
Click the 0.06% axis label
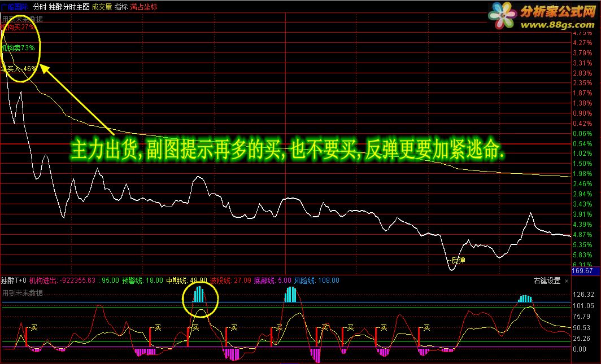pyautogui.click(x=582, y=133)
